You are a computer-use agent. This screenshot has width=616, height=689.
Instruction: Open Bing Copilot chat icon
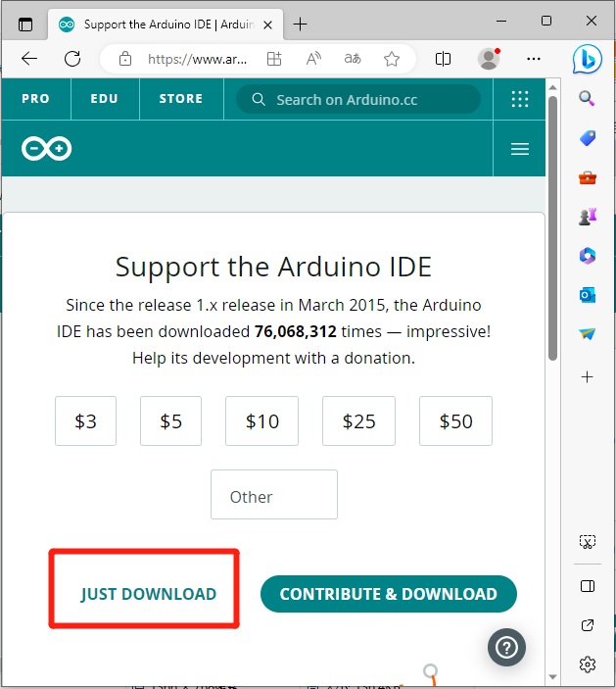[x=587, y=59]
